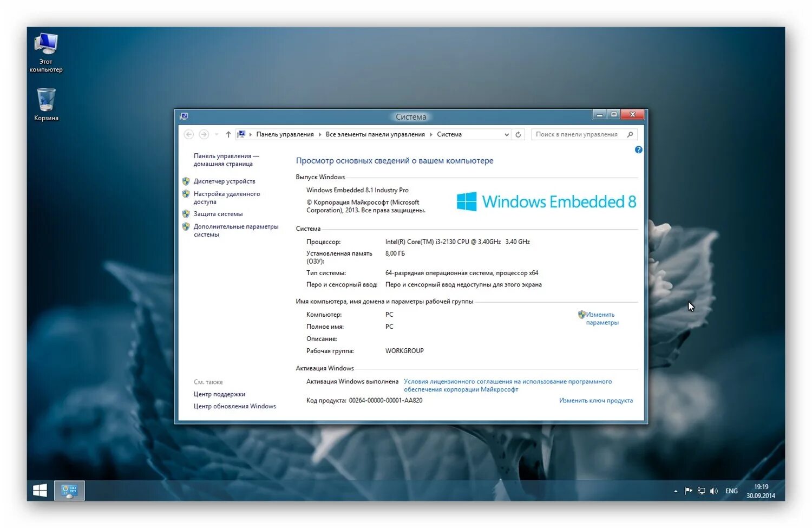
Task: Click shield icon beside 'Изменить параметры'
Action: coord(581,315)
